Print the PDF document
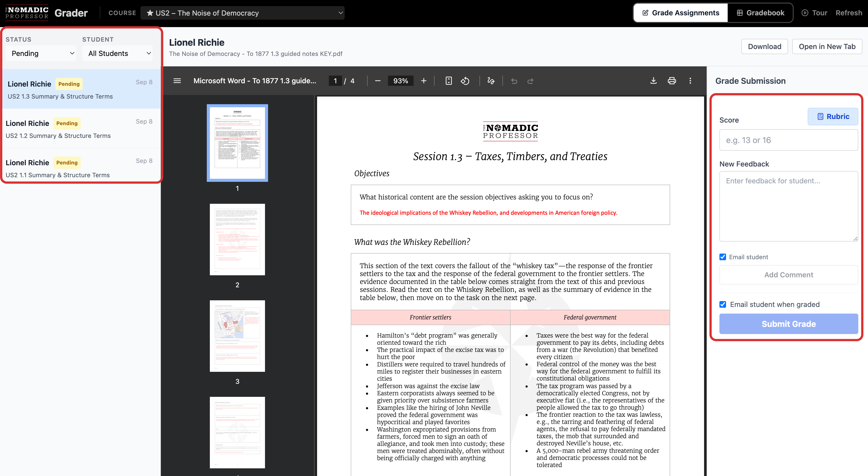 click(672, 81)
